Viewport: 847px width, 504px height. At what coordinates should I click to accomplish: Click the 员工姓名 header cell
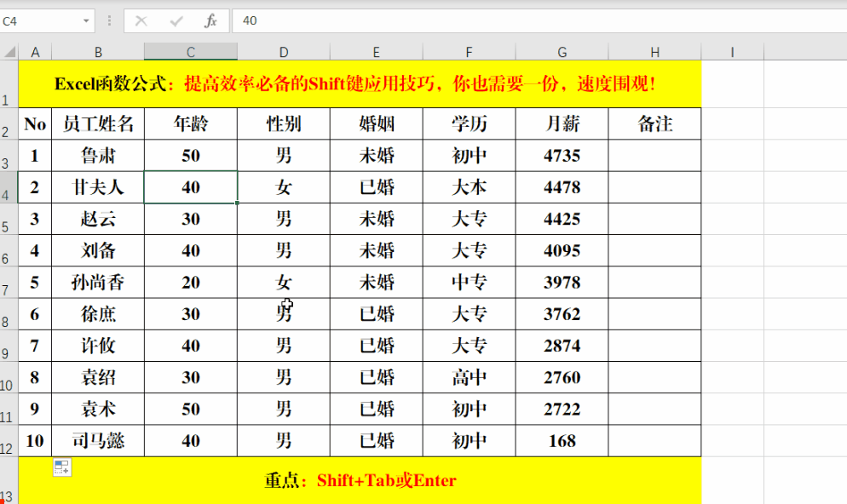[98, 123]
